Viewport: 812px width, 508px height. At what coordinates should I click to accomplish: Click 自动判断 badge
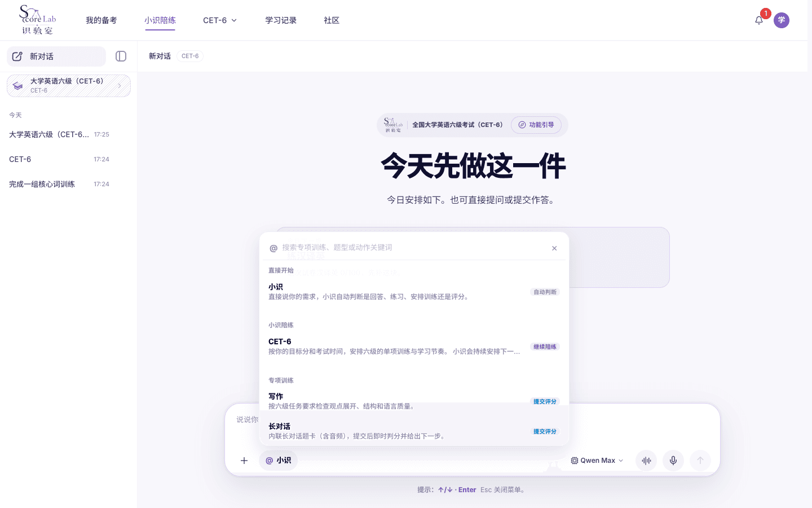click(x=545, y=292)
